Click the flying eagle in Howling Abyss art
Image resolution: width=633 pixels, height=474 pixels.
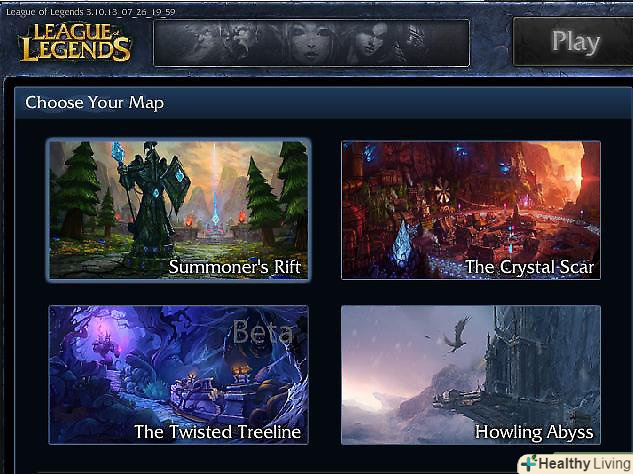click(457, 334)
